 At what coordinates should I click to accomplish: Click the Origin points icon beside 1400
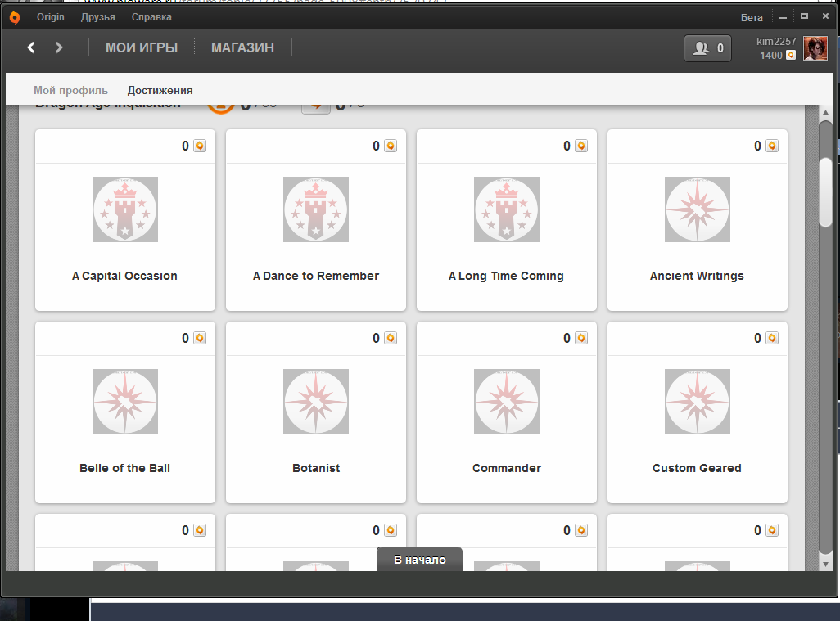791,55
